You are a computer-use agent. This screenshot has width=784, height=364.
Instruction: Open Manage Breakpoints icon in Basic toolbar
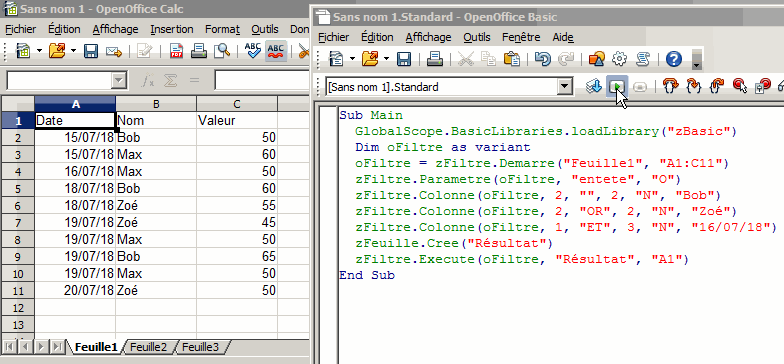click(x=763, y=86)
